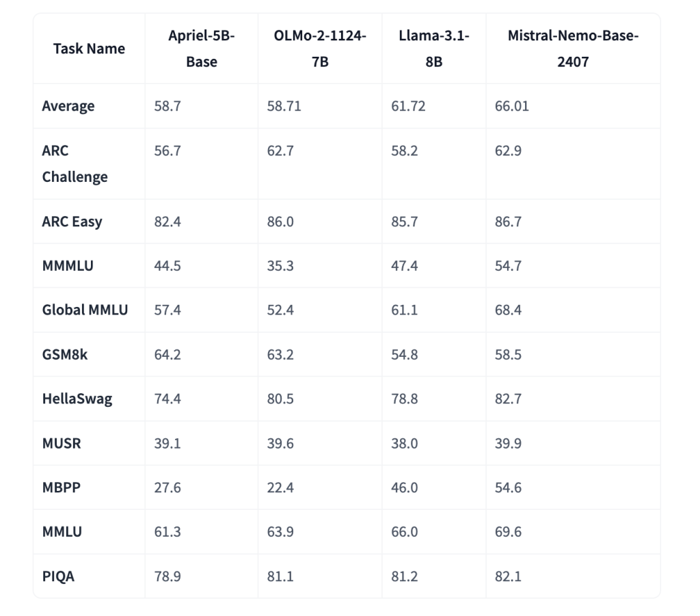Click the ARC Easy row label
700x616 pixels.
72,222
